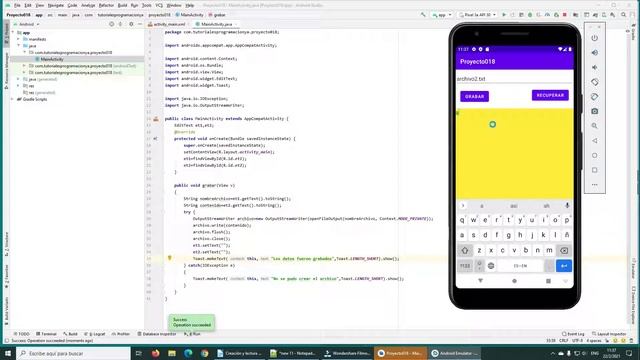Open the Layout Inspector tool window
The width and height of the screenshot is (640, 360).
coord(609,334)
